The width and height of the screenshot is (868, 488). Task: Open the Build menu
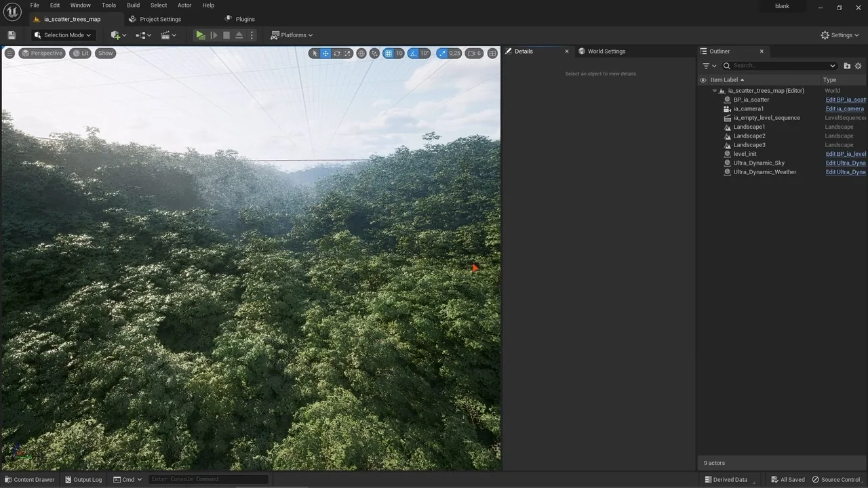tap(133, 5)
